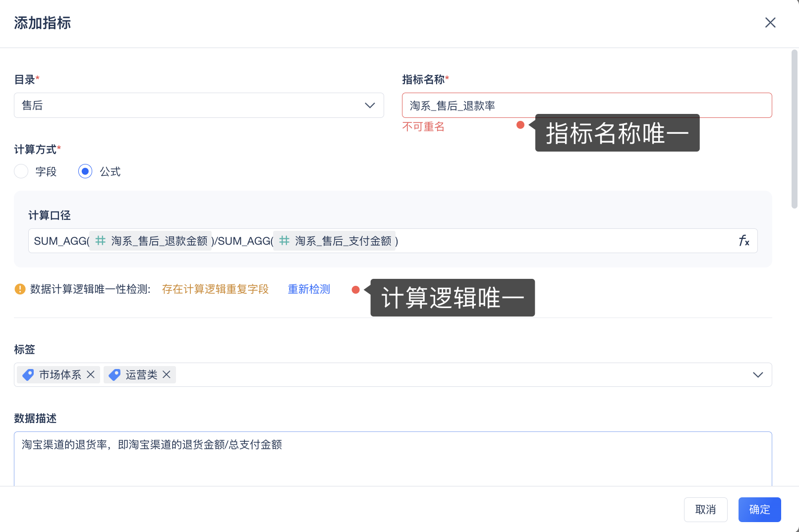Click into the 数据描述 text area
This screenshot has height=532, width=799.
point(393,459)
